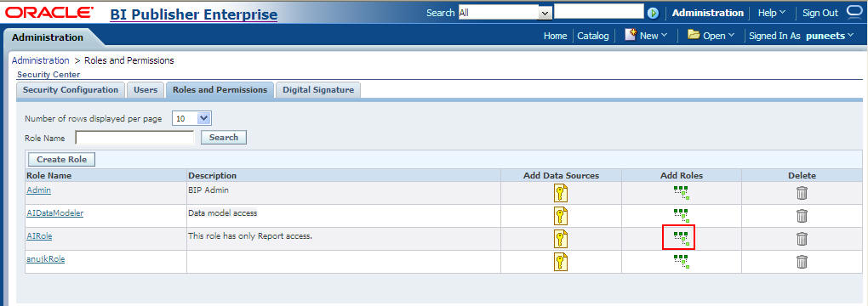The height and width of the screenshot is (306, 868).
Task: Switch to Users tab
Action: (x=146, y=89)
